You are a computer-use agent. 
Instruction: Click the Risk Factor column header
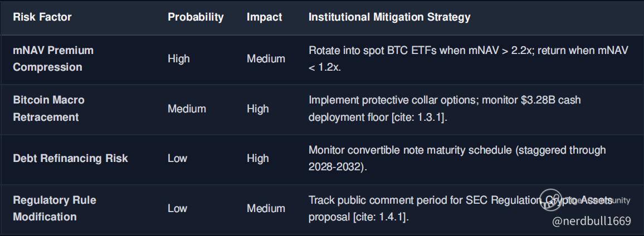click(x=42, y=17)
